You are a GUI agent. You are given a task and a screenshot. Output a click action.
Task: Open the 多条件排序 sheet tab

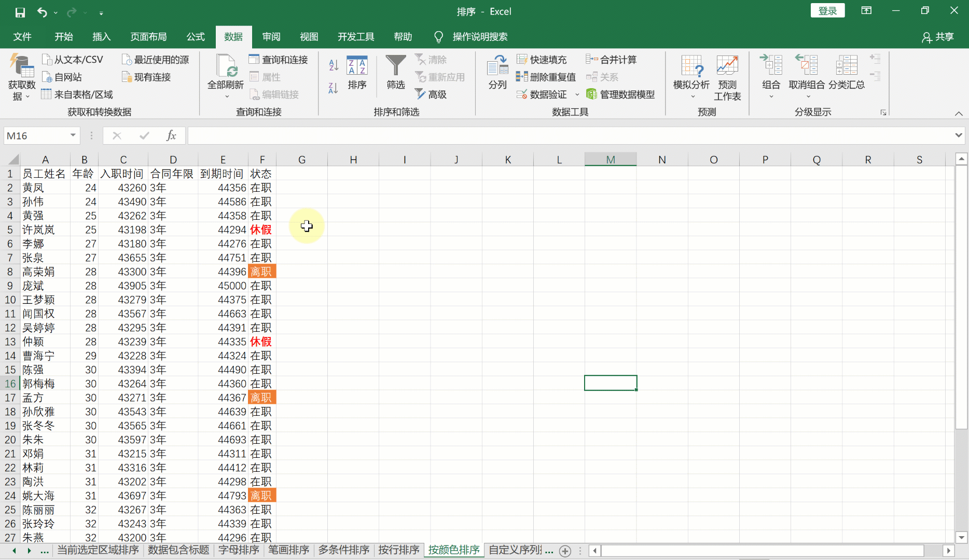344,550
